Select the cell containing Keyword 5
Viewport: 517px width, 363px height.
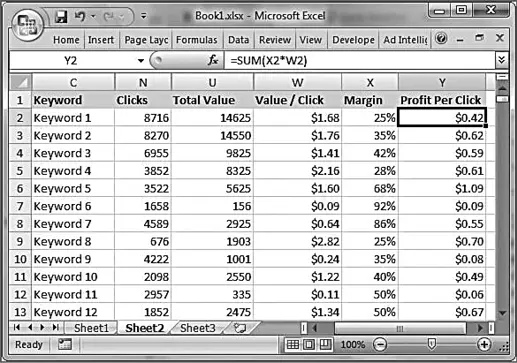(x=73, y=189)
